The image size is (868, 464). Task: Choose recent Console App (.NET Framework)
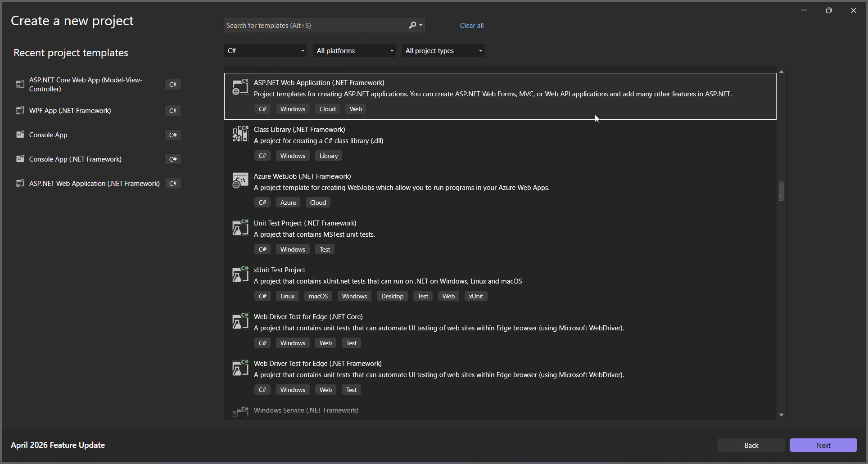(x=75, y=159)
